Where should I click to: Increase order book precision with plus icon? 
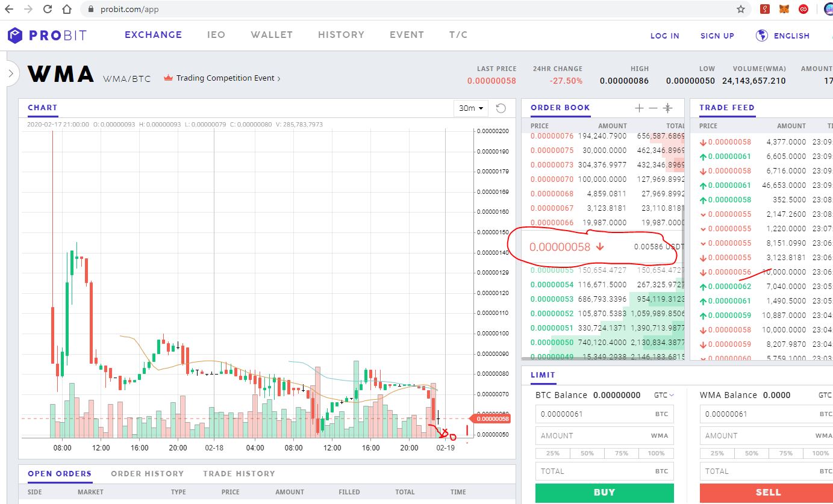pyautogui.click(x=639, y=108)
